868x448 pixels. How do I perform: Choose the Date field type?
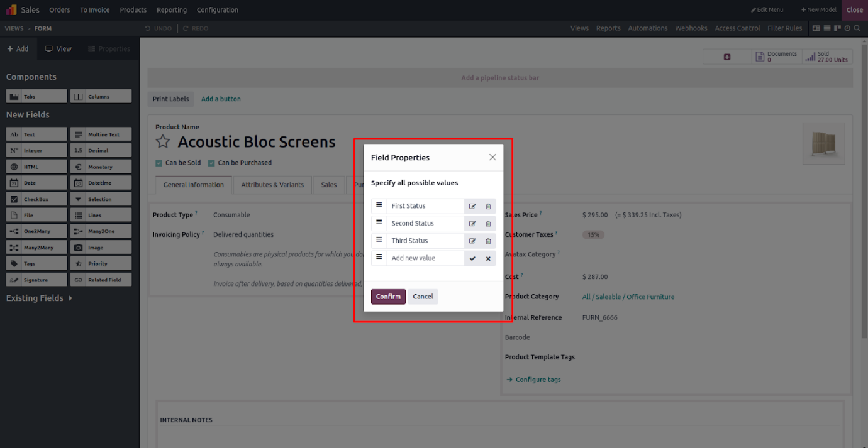[x=36, y=183]
